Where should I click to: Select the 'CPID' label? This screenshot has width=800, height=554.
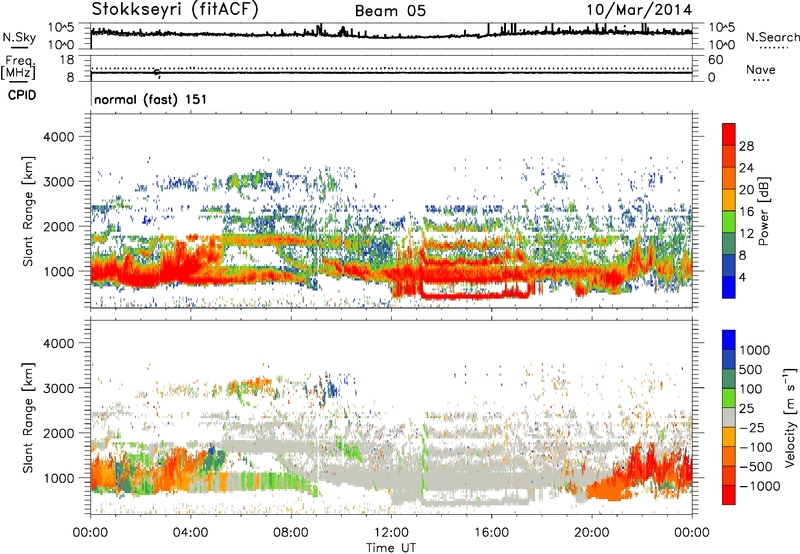(21, 95)
